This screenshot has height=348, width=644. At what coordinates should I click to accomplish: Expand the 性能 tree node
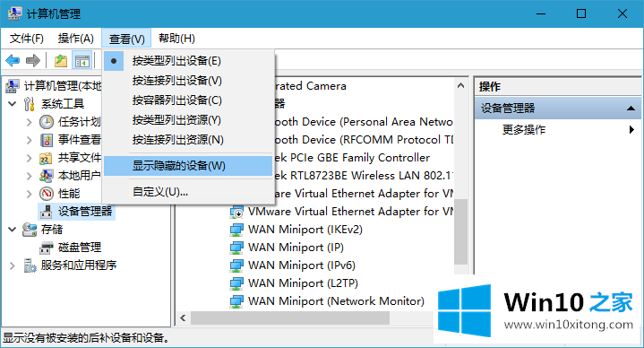coord(30,194)
